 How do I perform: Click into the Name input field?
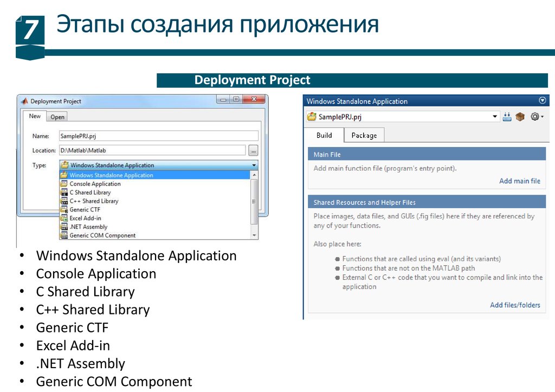pyautogui.click(x=158, y=136)
